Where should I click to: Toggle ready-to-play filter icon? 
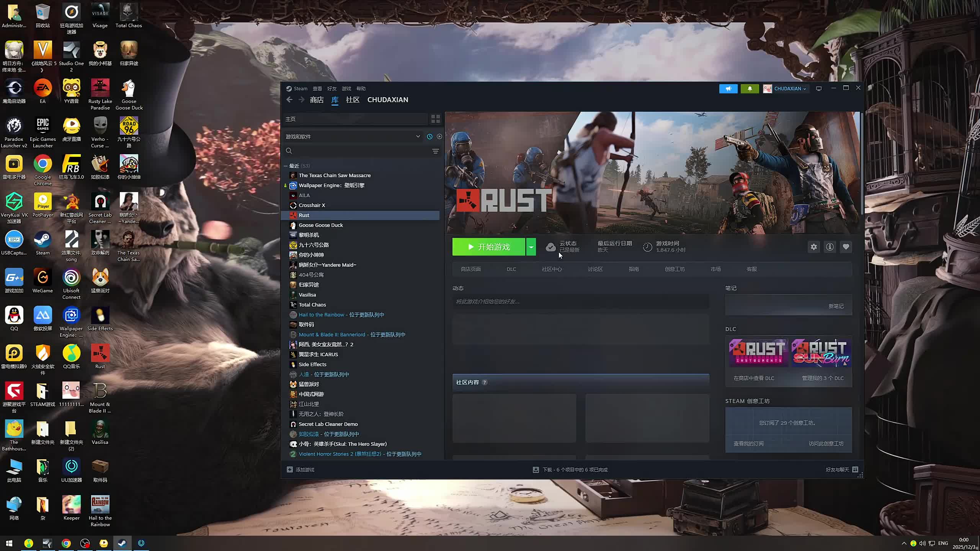point(439,137)
